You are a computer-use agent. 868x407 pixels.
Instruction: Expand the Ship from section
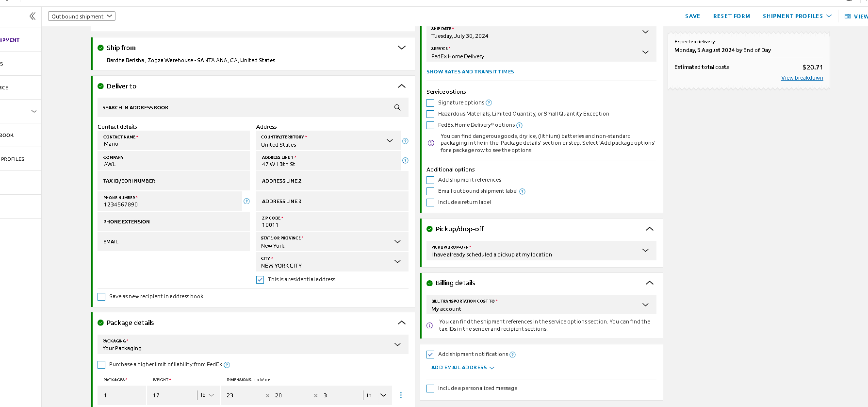pyautogui.click(x=401, y=48)
